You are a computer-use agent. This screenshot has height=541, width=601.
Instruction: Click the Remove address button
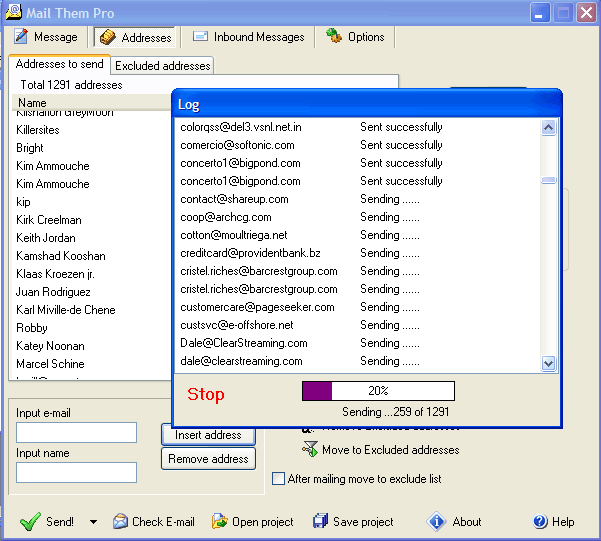208,459
